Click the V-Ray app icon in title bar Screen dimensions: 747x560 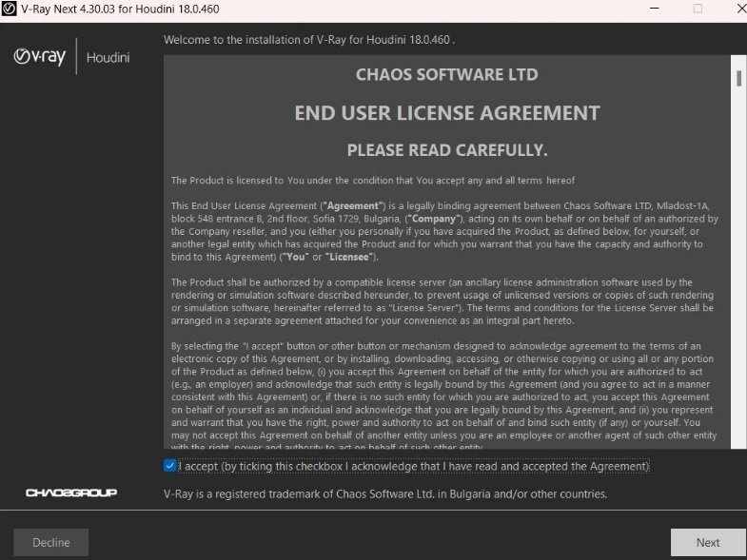coord(10,9)
